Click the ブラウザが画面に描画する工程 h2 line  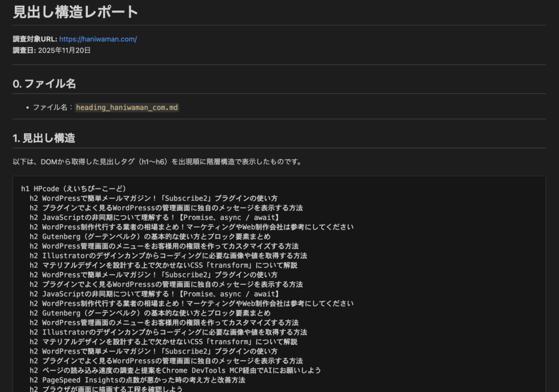(106, 389)
